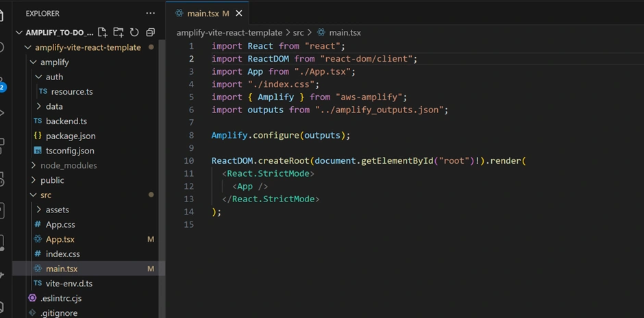The height and width of the screenshot is (318, 644).
Task: Click "react-dom/client" string on line 2
Action: pos(367,59)
